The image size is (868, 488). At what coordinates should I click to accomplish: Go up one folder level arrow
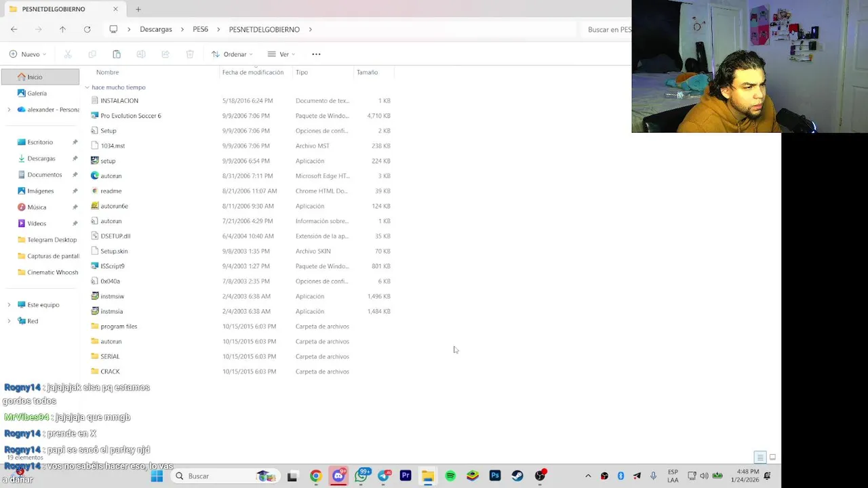click(62, 29)
